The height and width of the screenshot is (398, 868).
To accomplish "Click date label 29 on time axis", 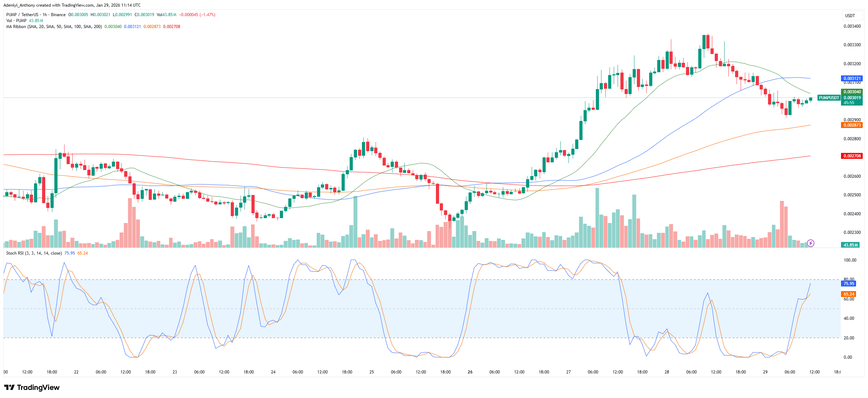I will click(765, 372).
